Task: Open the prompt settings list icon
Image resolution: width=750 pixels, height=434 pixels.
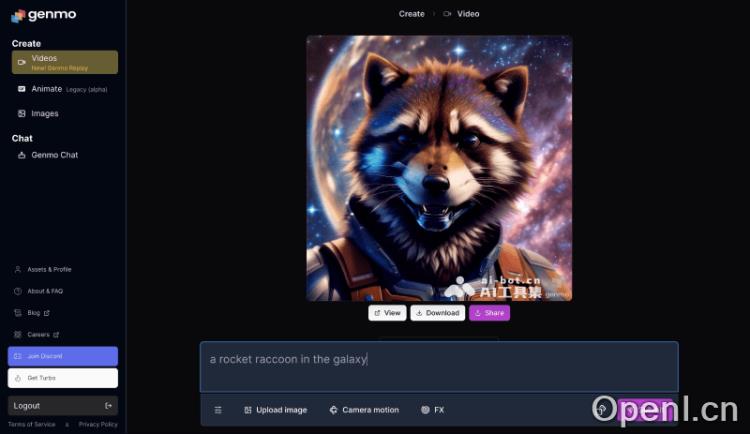Action: coord(218,410)
